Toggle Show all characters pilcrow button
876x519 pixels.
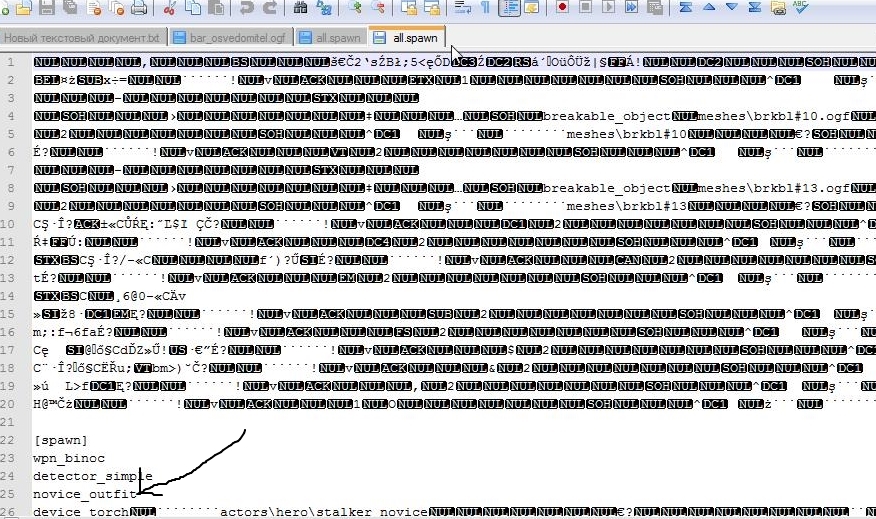click(x=486, y=8)
